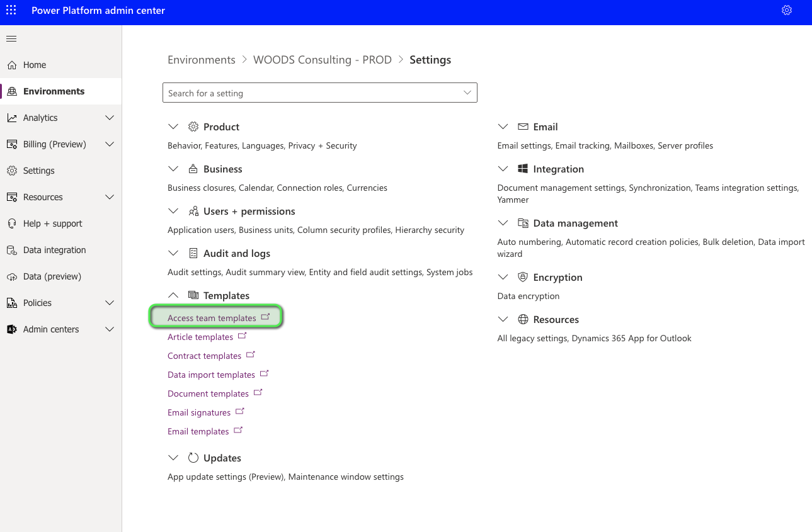Expand the Business section chevron

pyautogui.click(x=173, y=169)
